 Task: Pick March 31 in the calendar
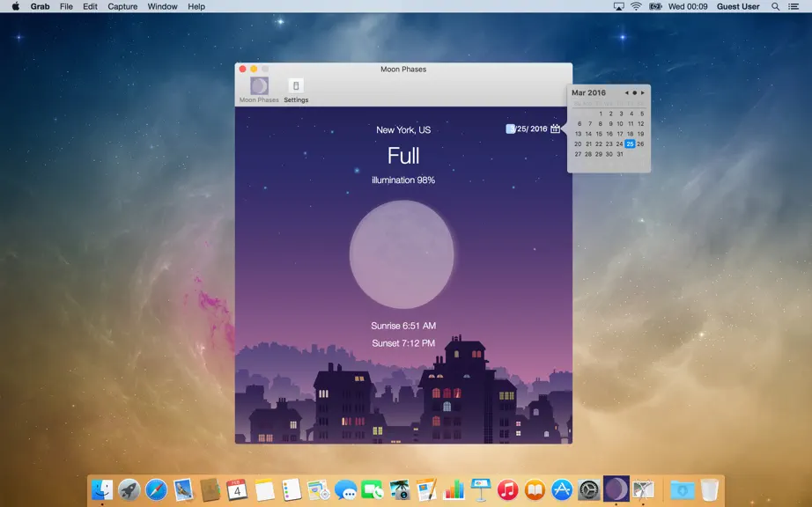tap(620, 154)
